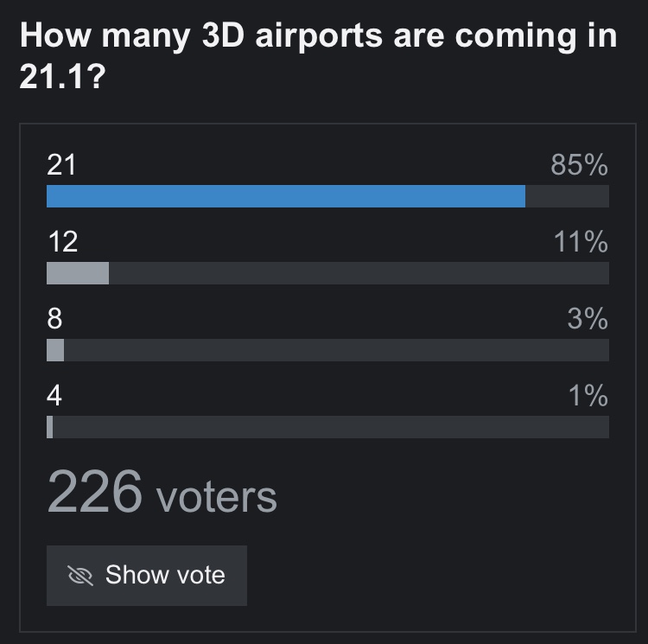Click the unfilled part of the 21 bar
This screenshot has width=648, height=644.
click(x=567, y=196)
